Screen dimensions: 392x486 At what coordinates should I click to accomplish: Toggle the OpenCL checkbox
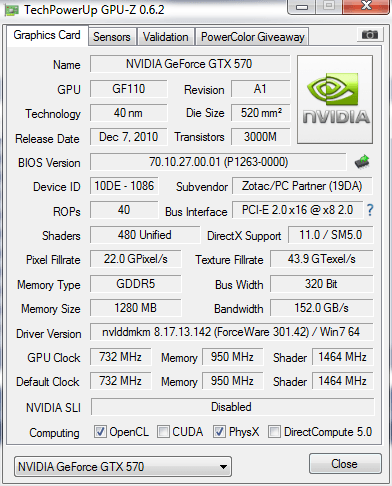pos(100,432)
